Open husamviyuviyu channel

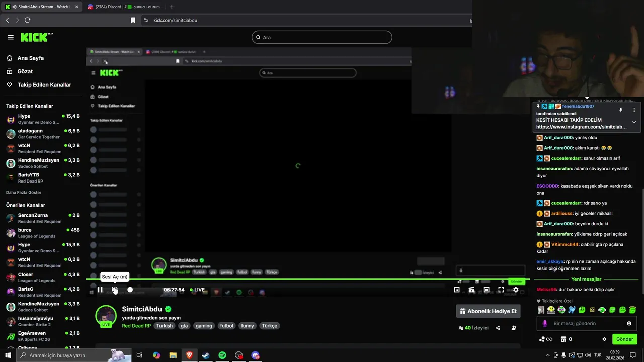pos(43,321)
